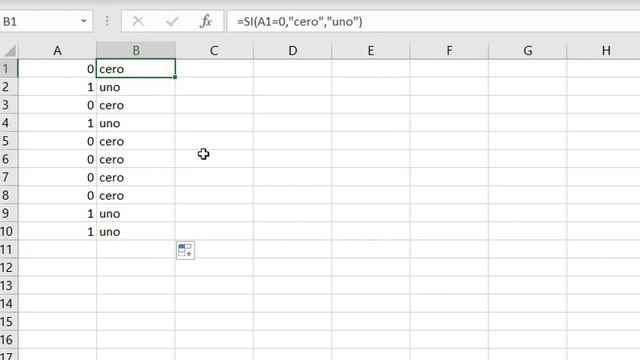Image resolution: width=640 pixels, height=360 pixels.
Task: Select column B header
Action: (136, 51)
